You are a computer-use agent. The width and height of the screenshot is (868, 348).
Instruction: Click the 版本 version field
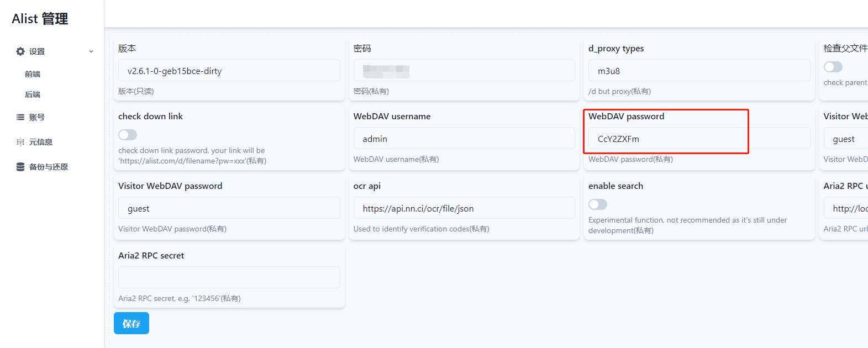[x=229, y=71]
